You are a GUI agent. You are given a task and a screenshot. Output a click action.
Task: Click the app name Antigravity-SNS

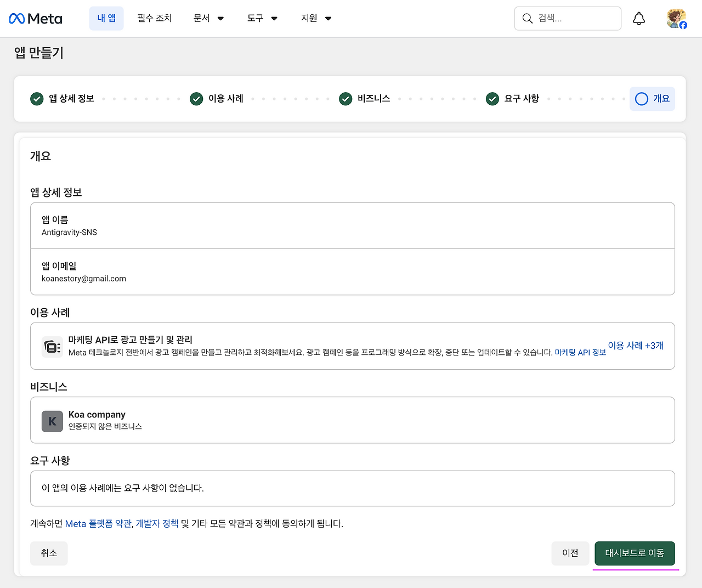(70, 233)
